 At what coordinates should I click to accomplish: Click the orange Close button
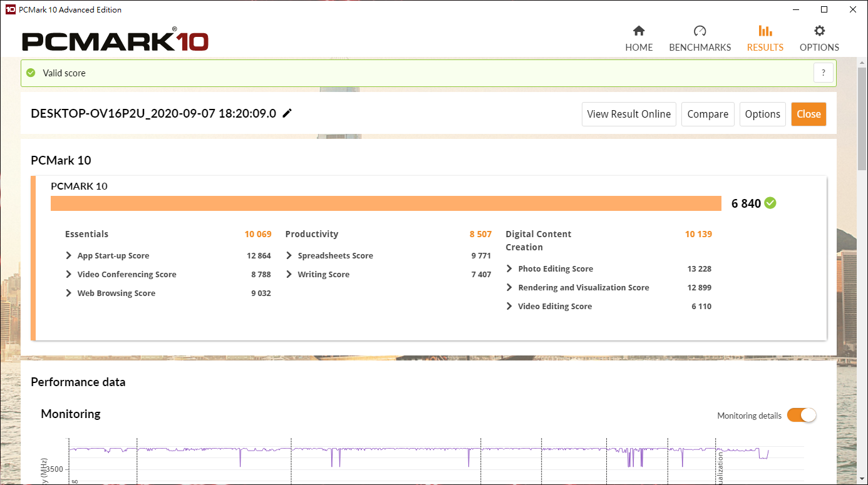(x=809, y=114)
